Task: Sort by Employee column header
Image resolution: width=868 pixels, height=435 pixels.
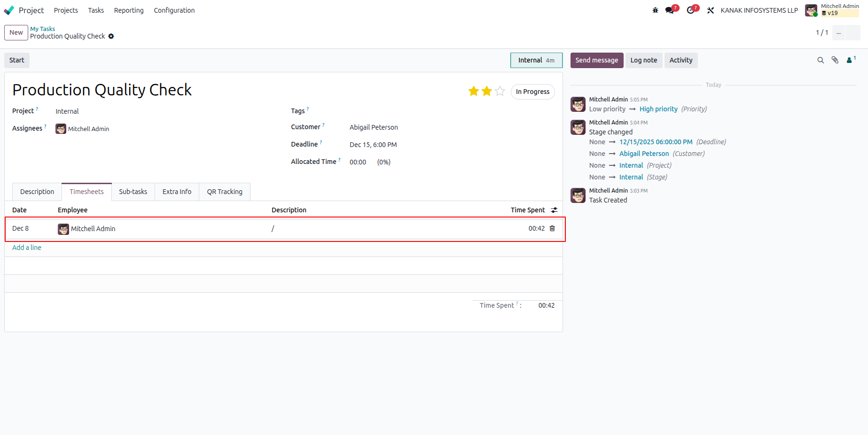Action: pyautogui.click(x=72, y=210)
